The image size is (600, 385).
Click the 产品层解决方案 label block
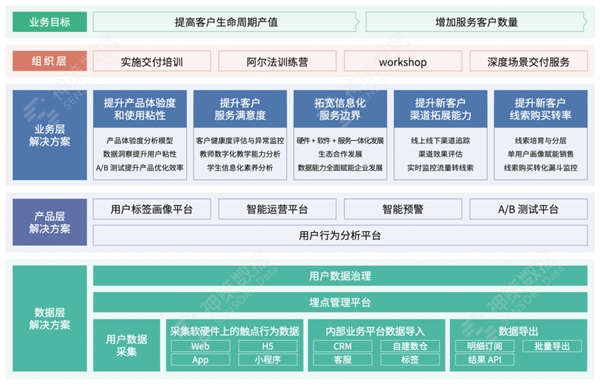(50, 222)
